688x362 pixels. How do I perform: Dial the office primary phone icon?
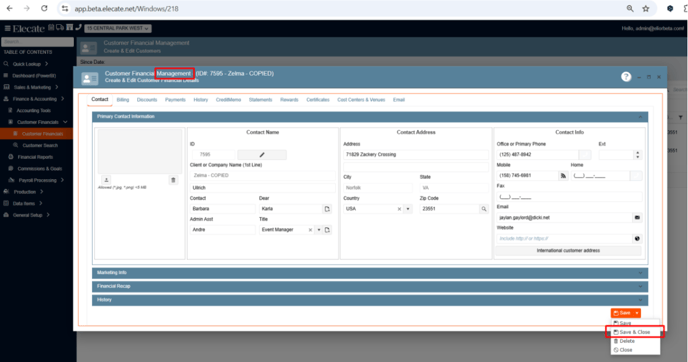[585, 154]
